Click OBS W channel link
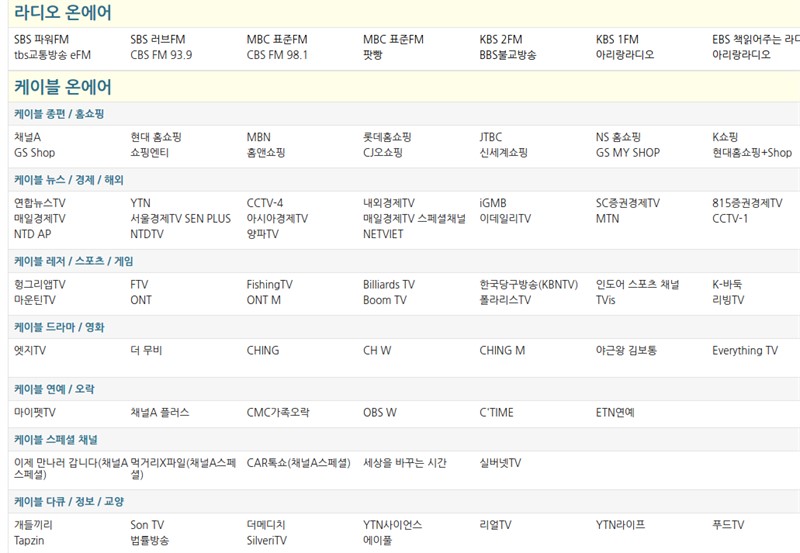The image size is (800, 553). 380,412
